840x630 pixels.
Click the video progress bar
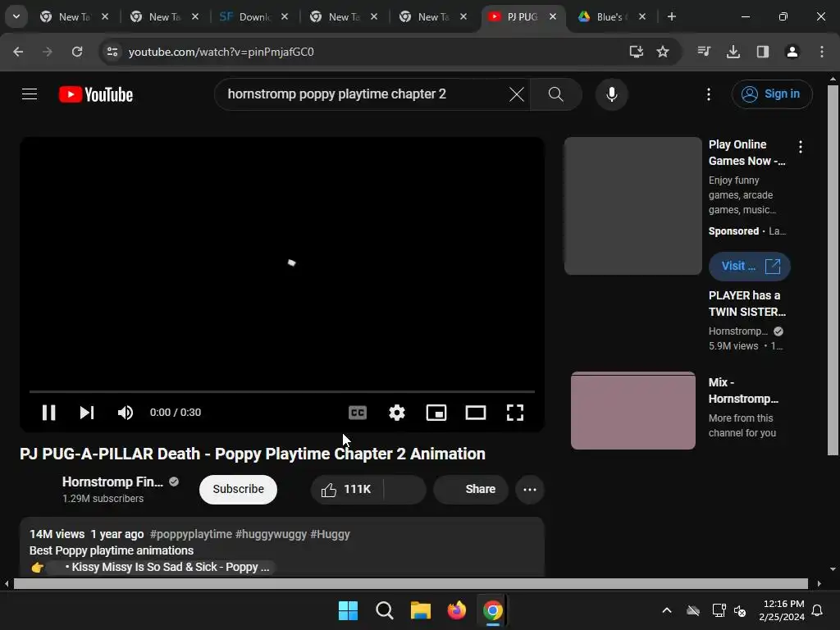(282, 391)
